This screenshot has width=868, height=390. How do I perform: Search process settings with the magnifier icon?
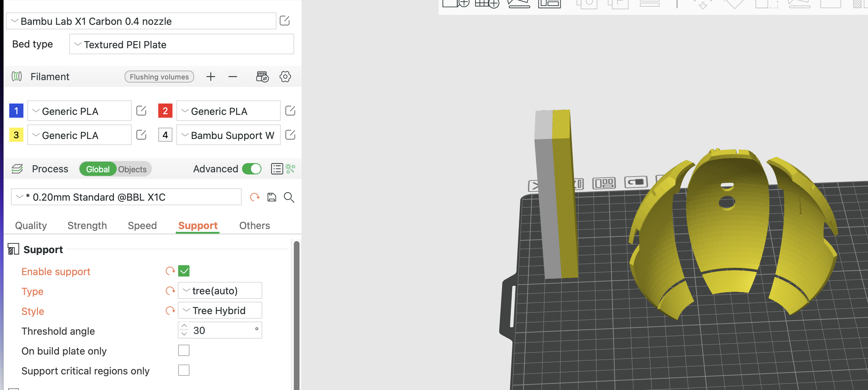289,197
